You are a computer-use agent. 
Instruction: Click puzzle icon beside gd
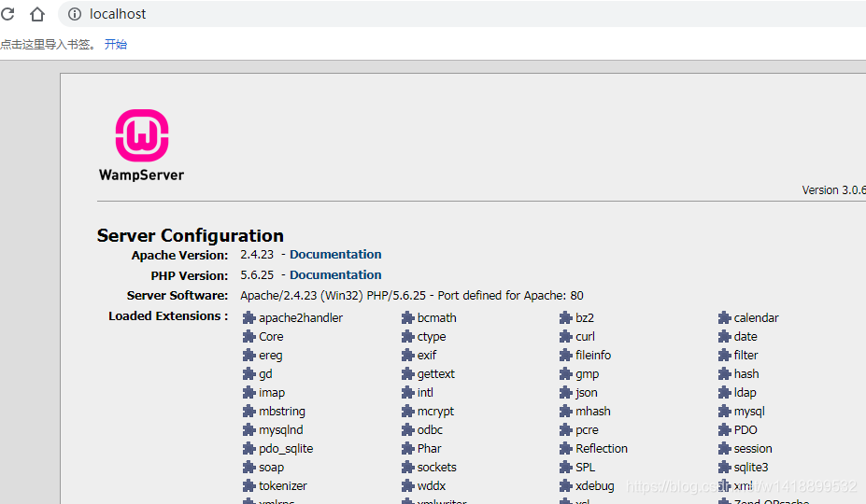pyautogui.click(x=249, y=374)
